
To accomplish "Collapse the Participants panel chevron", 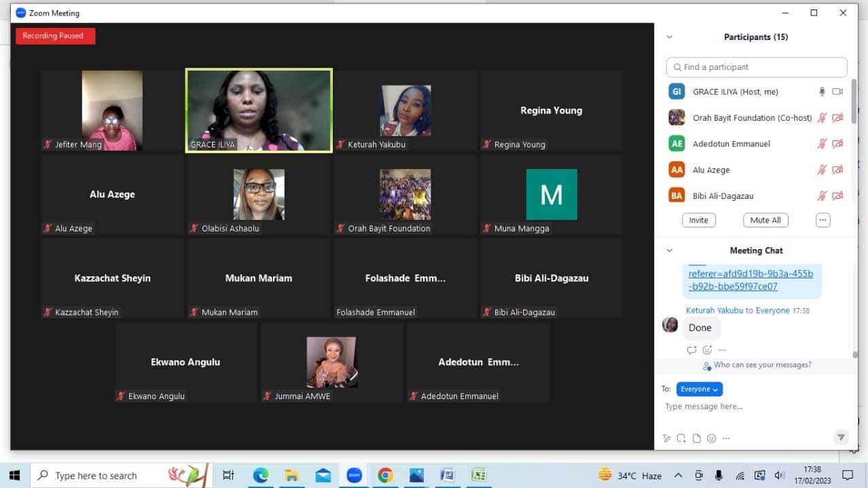I will (669, 37).
